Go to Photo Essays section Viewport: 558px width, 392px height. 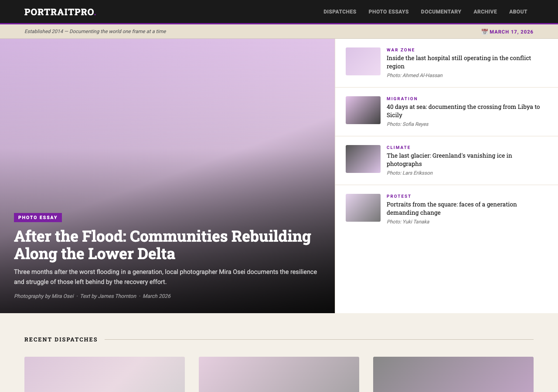[388, 12]
